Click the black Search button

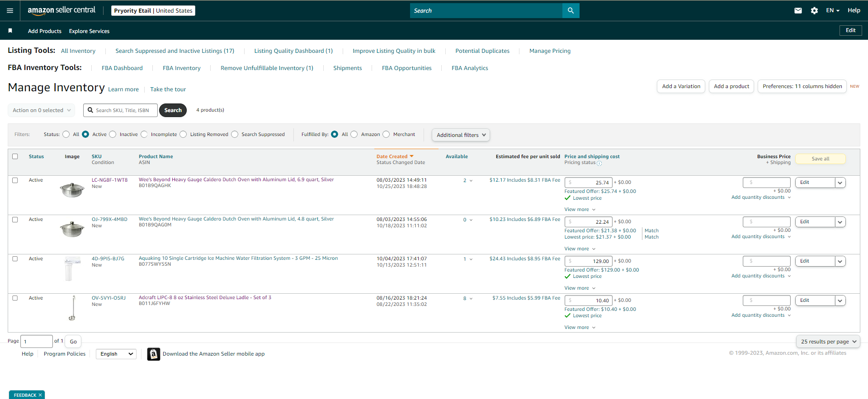173,110
